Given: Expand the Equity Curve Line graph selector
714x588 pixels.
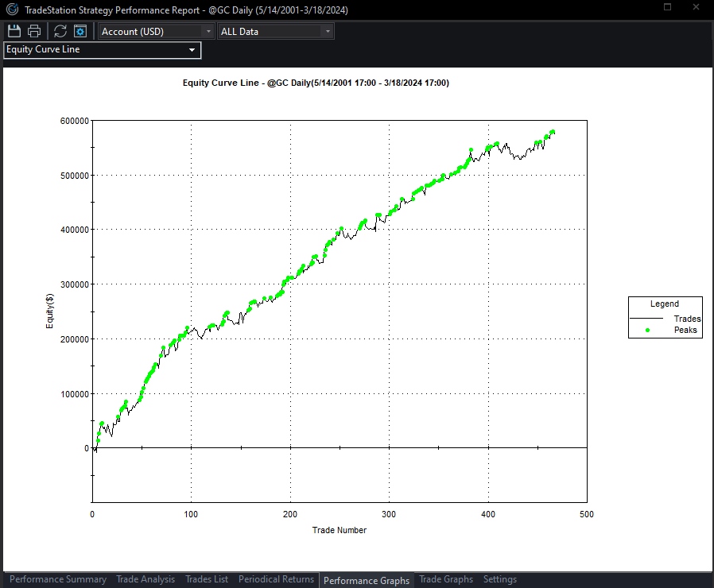Looking at the screenshot, I should coord(102,49).
